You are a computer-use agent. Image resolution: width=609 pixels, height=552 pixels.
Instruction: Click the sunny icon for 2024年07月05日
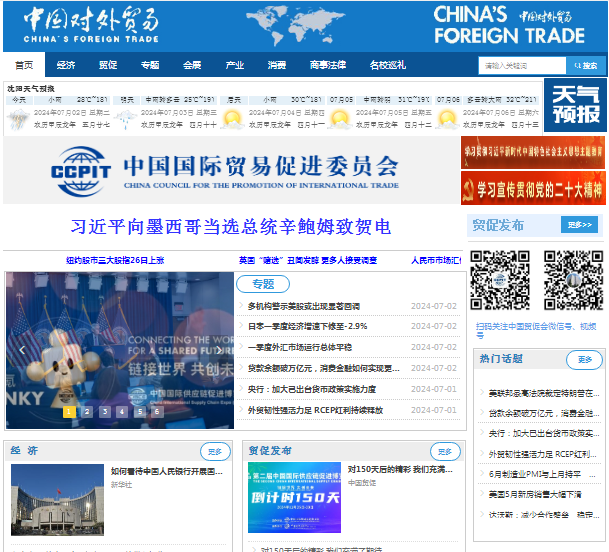pos(340,119)
